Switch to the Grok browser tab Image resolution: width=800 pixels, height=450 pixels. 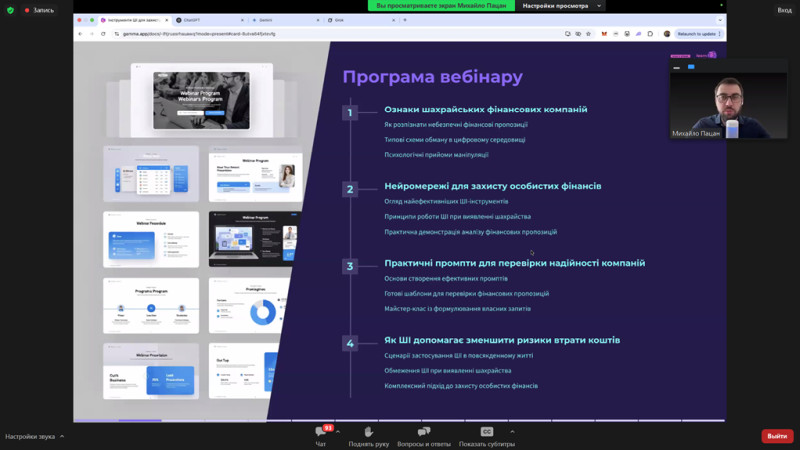click(x=338, y=20)
